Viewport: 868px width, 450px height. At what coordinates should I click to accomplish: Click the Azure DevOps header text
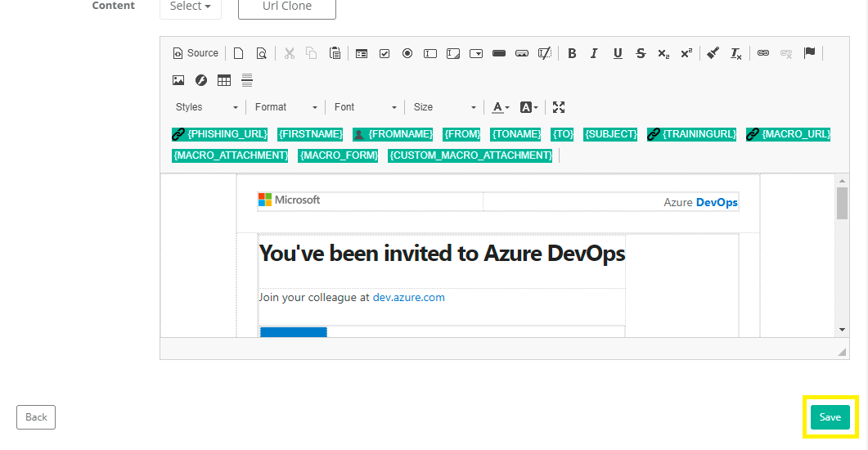click(700, 202)
